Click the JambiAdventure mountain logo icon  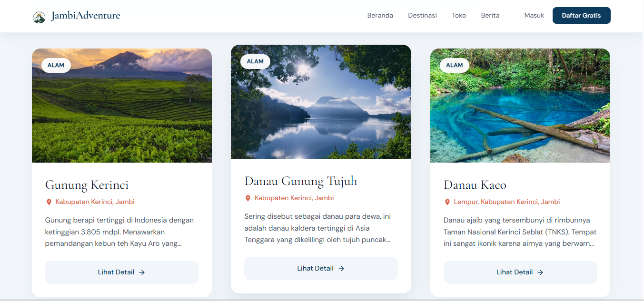click(39, 17)
